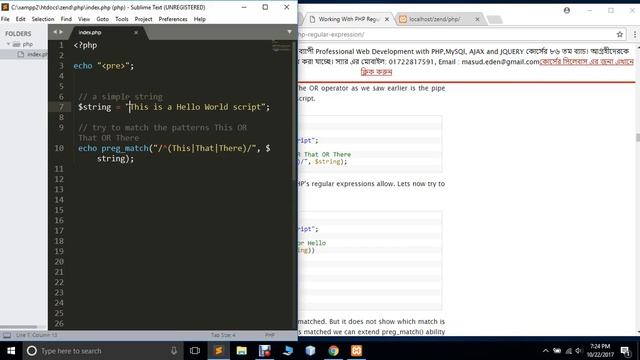Open volume control in system tray
The image size is (640, 360).
[579, 351]
